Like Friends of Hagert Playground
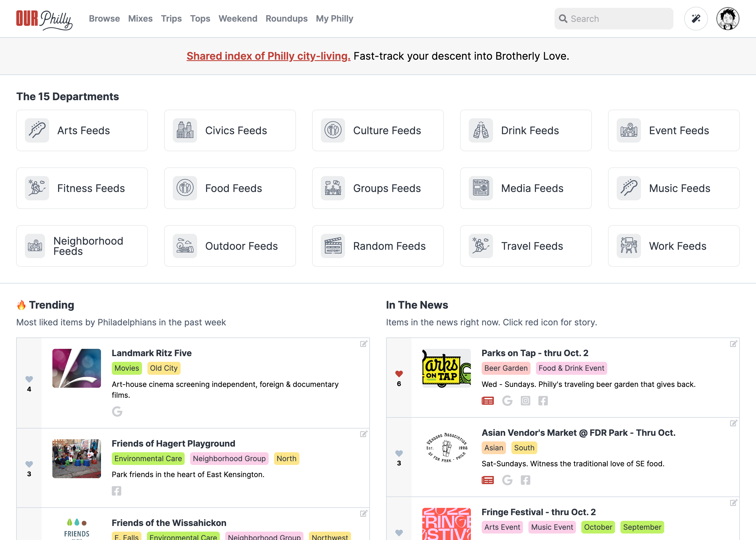This screenshot has width=756, height=540. [x=29, y=464]
